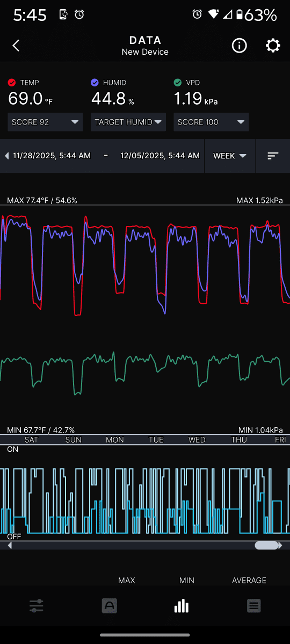Viewport: 290px width, 644px height.
Task: Click the MAX 77.4°F / 54.6% label
Action: click(x=42, y=201)
